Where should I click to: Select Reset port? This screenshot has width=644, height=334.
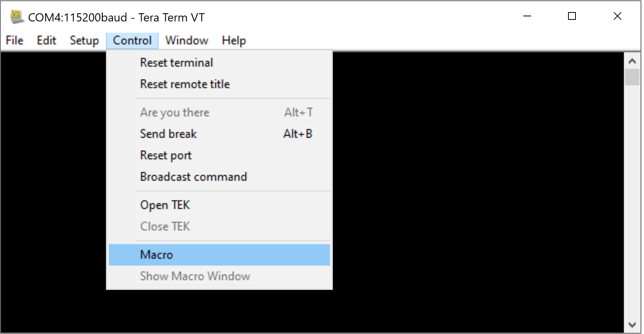click(165, 155)
